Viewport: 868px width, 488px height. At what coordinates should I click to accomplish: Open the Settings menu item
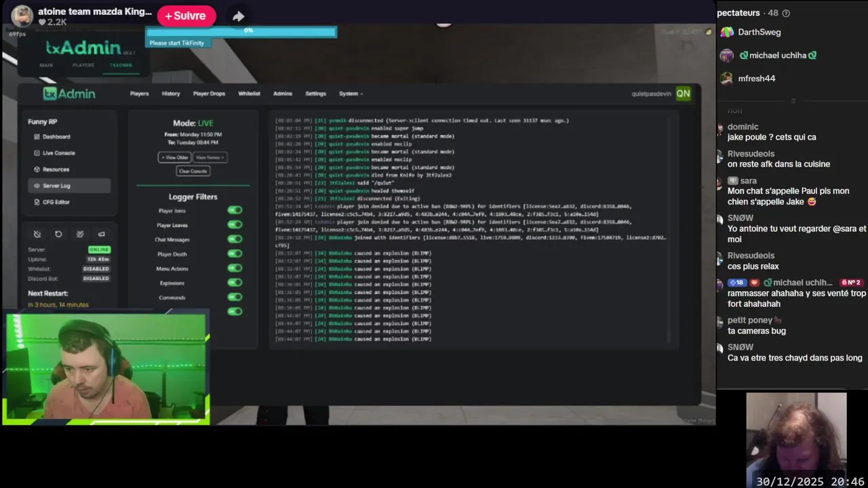[315, 94]
